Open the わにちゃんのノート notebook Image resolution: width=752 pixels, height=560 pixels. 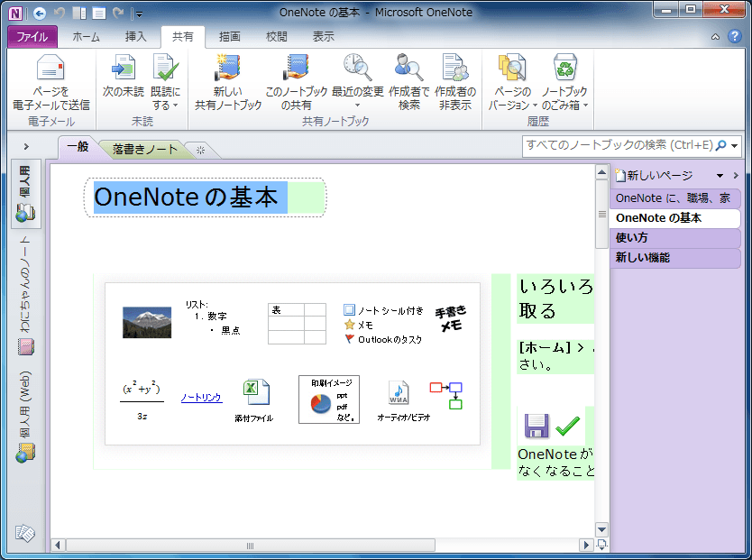[26, 296]
